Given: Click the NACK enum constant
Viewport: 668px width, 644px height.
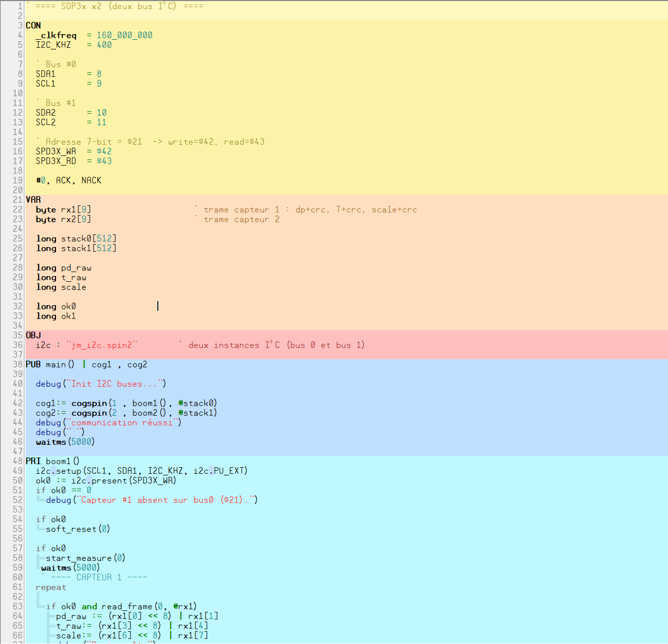Looking at the screenshot, I should click(x=91, y=180).
